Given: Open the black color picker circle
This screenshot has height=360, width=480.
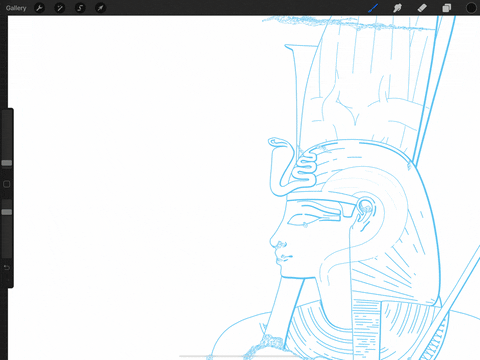Looking at the screenshot, I should click(471, 8).
